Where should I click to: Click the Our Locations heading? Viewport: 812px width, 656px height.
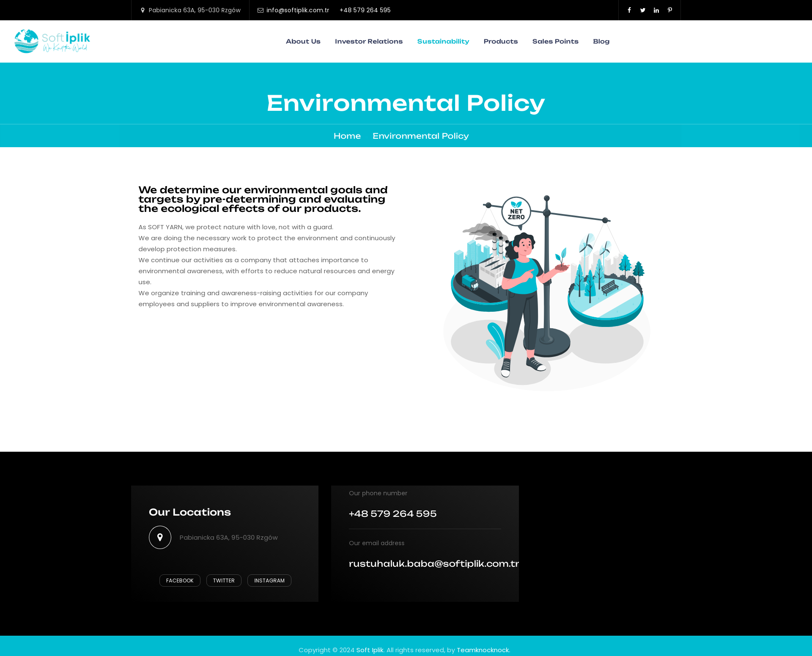190,512
